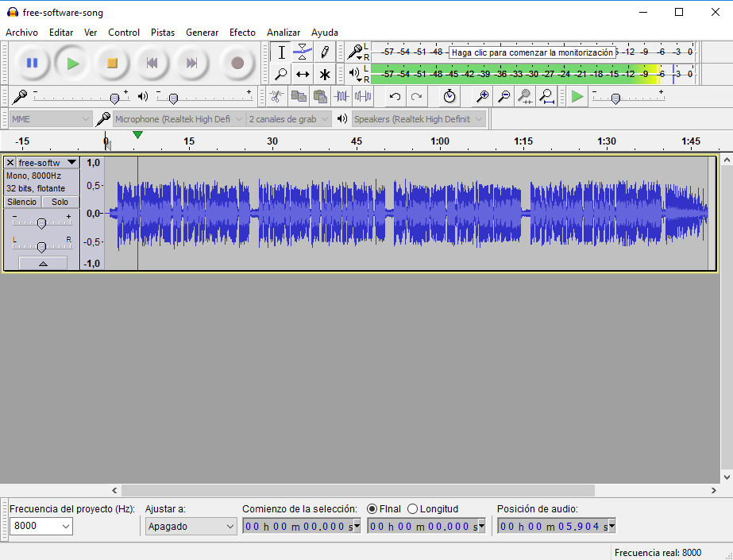The image size is (733, 560).
Task: Select the Envelope tool
Action: [x=303, y=51]
